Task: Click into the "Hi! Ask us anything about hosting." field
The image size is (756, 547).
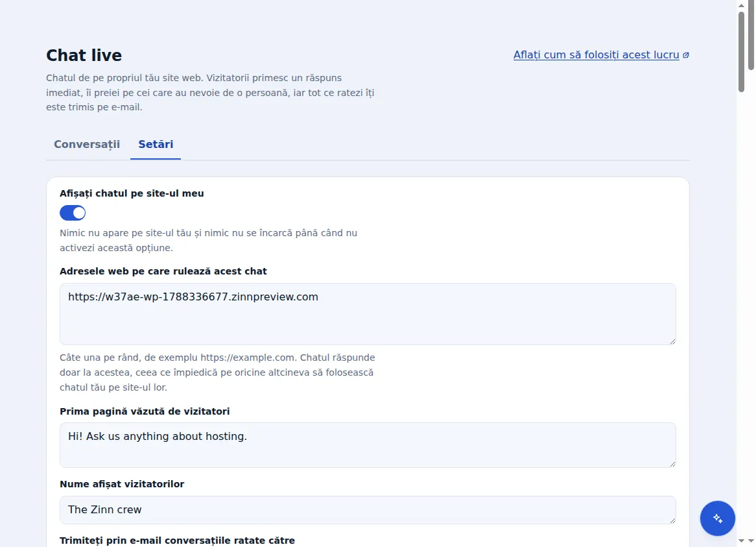Action: (x=368, y=445)
